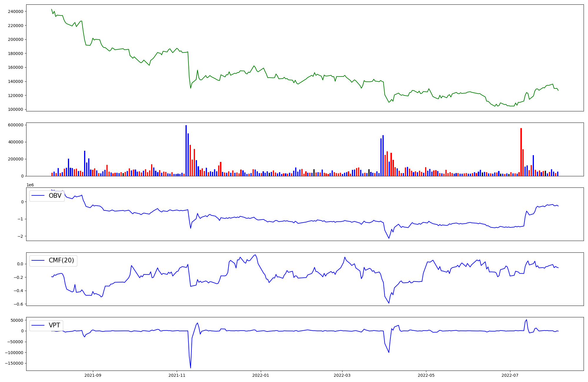588x382 pixels.
Task: Click the −150000 VPT axis tick label
Action: (14, 363)
